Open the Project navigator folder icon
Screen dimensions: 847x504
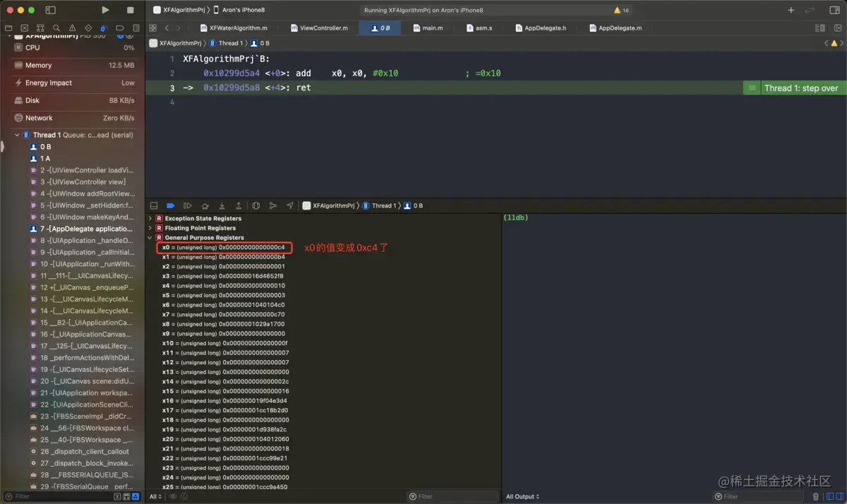(x=8, y=28)
